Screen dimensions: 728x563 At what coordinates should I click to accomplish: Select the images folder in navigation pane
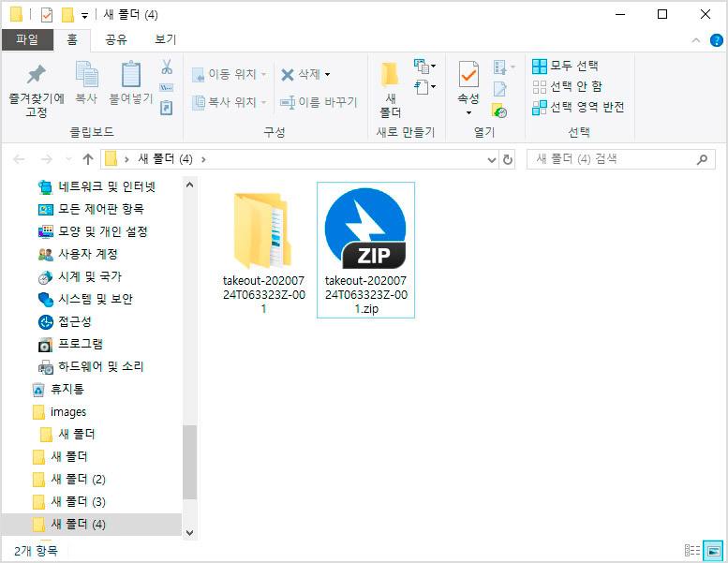point(59,411)
